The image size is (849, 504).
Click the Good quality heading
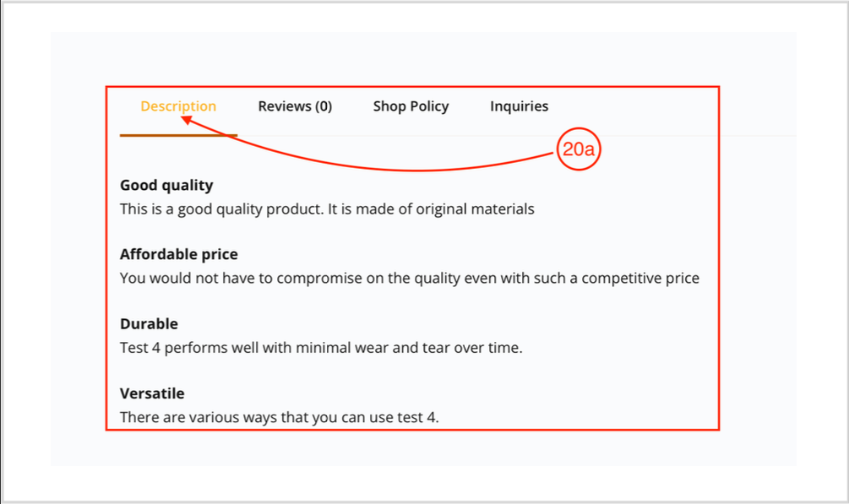166,186
